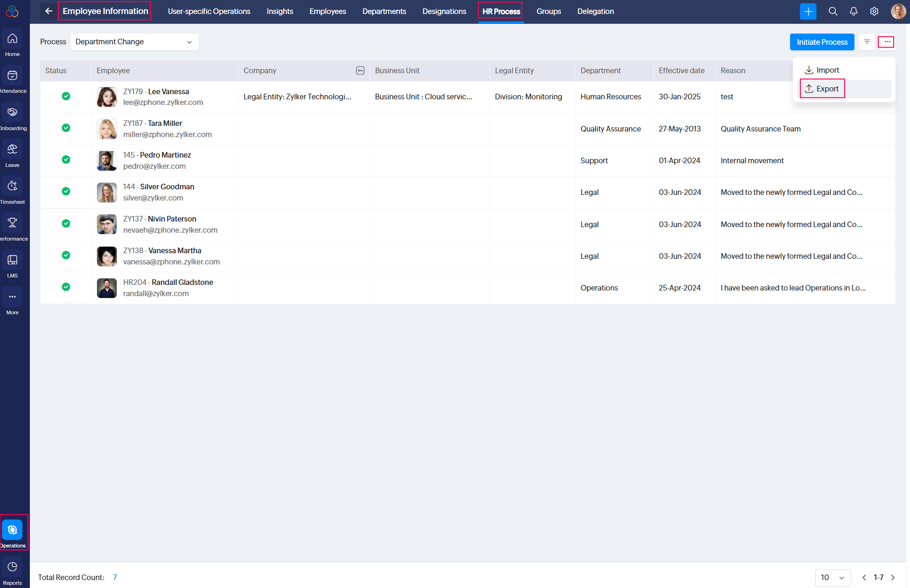The image size is (910, 588).
Task: Open the Attendance sidebar icon
Action: coord(13,76)
